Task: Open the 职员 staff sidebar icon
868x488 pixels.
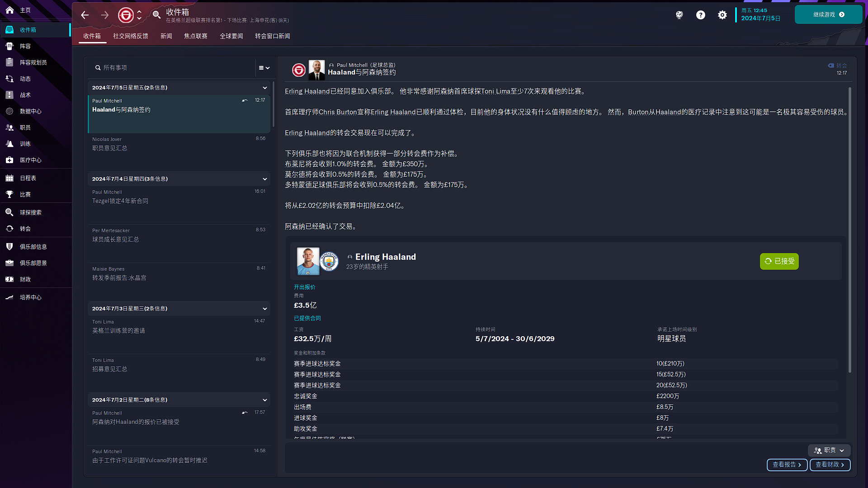Action: (x=9, y=127)
